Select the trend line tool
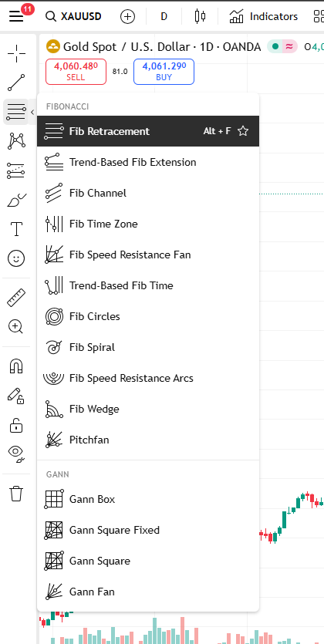The width and height of the screenshot is (324, 644). coord(16,83)
